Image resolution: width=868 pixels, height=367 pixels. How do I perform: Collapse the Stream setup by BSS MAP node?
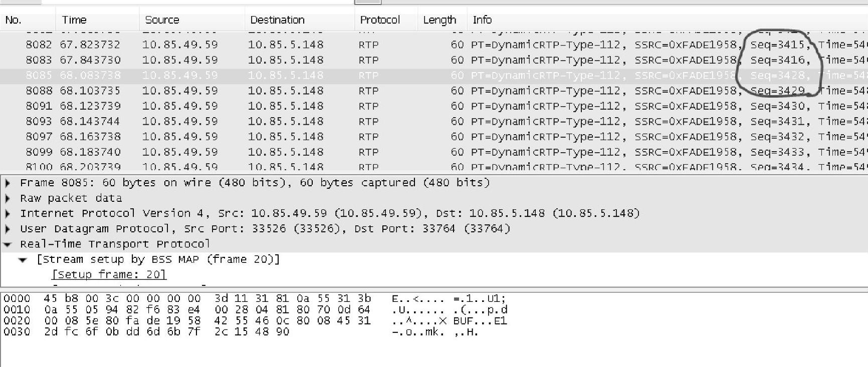[23, 260]
